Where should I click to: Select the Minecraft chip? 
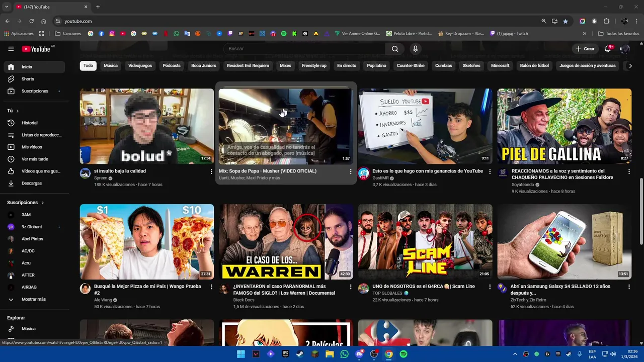tap(500, 66)
